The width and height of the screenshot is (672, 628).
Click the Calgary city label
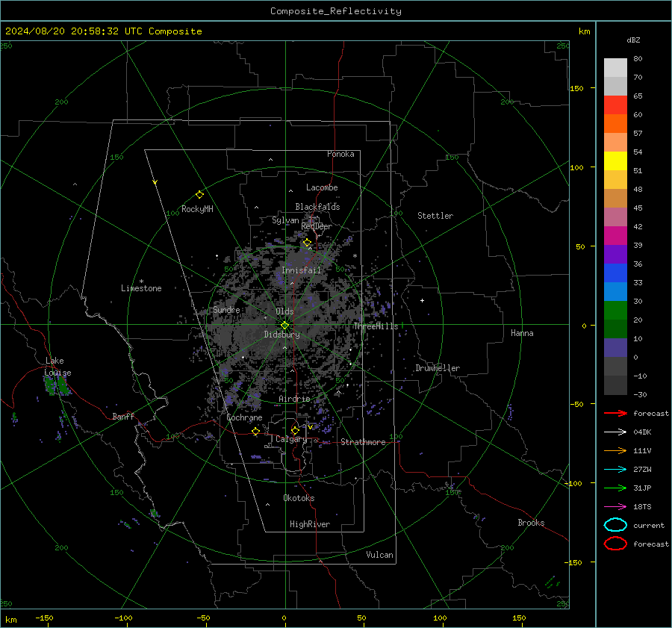291,439
